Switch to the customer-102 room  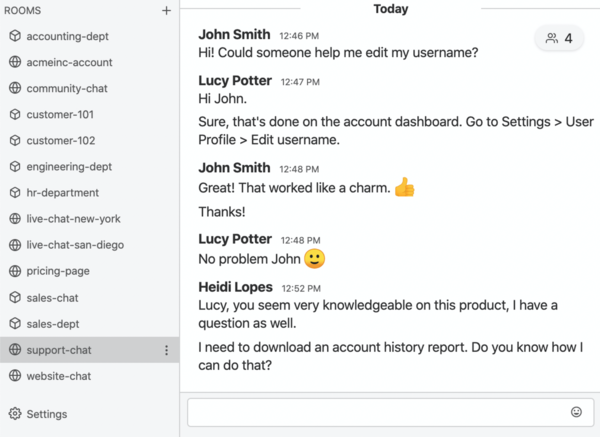[60, 140]
